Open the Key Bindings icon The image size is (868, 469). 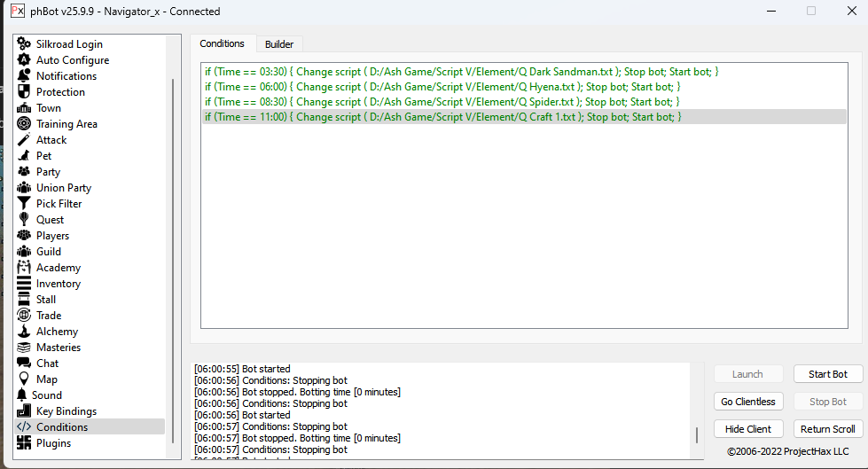click(24, 410)
